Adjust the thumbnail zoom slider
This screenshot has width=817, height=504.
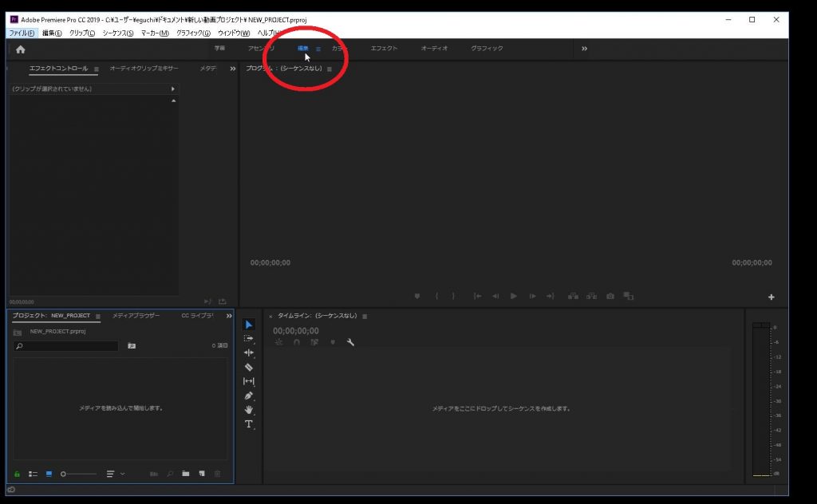tap(64, 474)
